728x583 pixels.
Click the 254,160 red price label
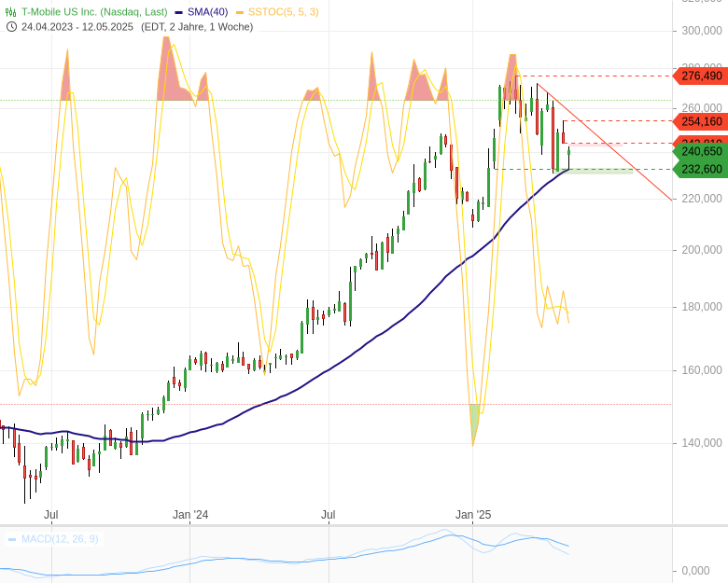tap(701, 121)
